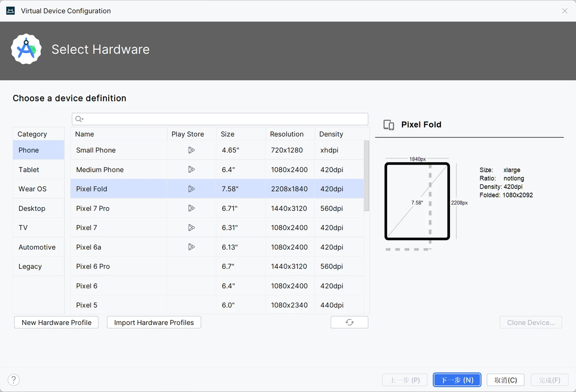
Task: Open the help question mark icon
Action: (x=14, y=380)
